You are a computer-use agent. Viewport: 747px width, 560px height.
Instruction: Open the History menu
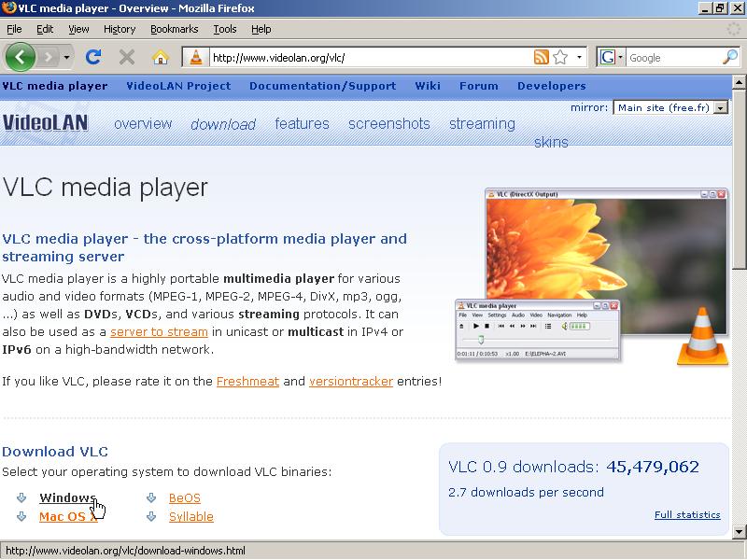point(120,29)
